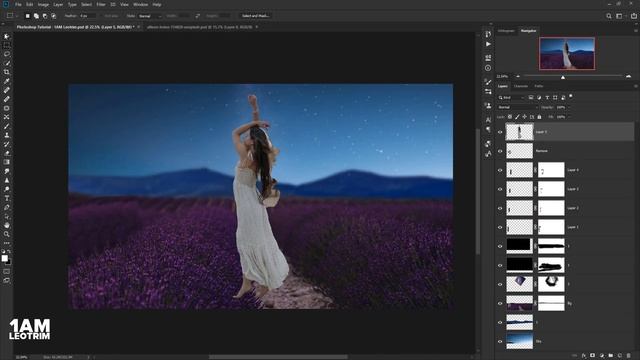Viewport: 640px width, 360px height.
Task: Click the Subtract from selection icon
Action: (45, 16)
